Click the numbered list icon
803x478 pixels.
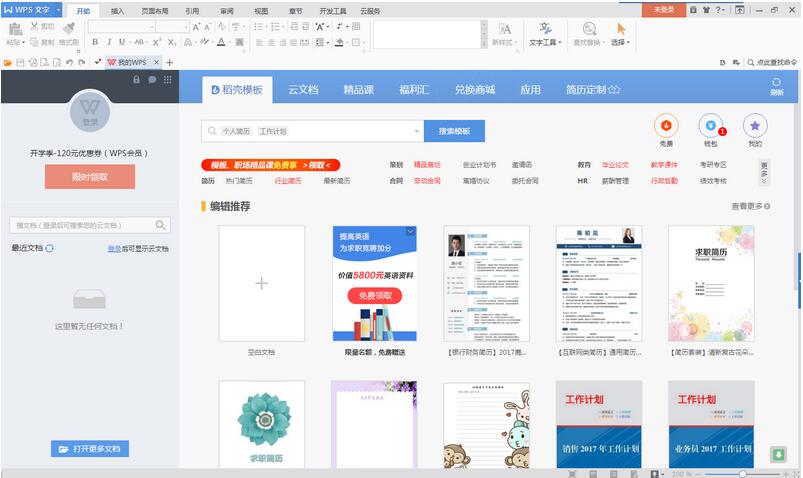coord(275,26)
